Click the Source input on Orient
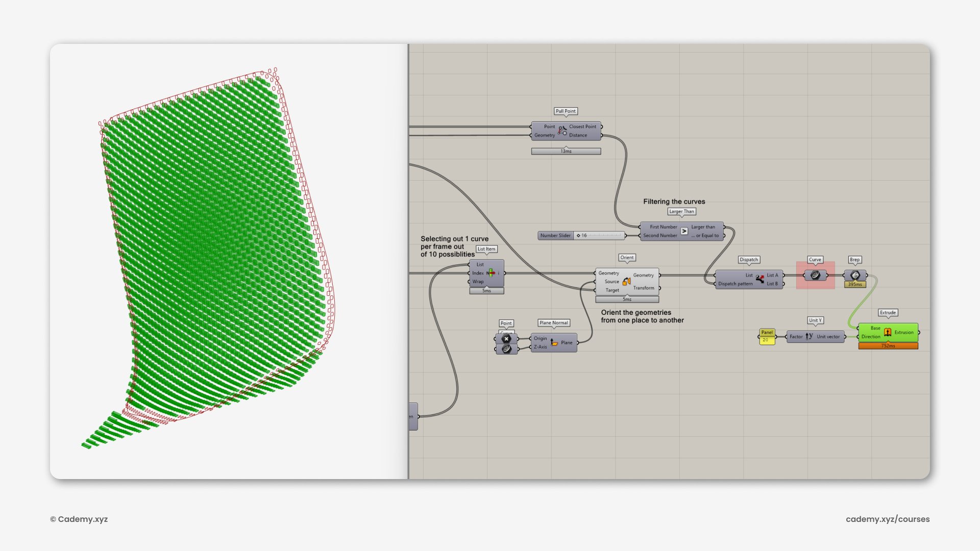The width and height of the screenshot is (980, 551). [611, 282]
